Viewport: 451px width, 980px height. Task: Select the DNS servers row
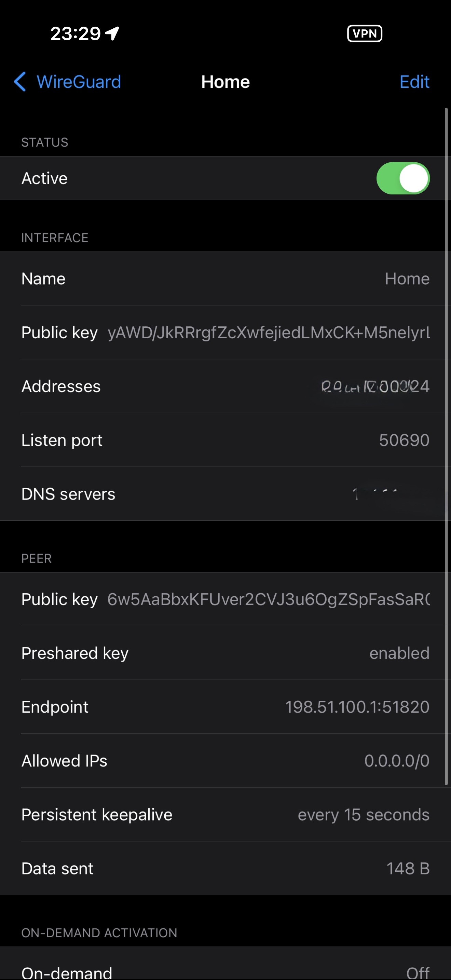(225, 494)
